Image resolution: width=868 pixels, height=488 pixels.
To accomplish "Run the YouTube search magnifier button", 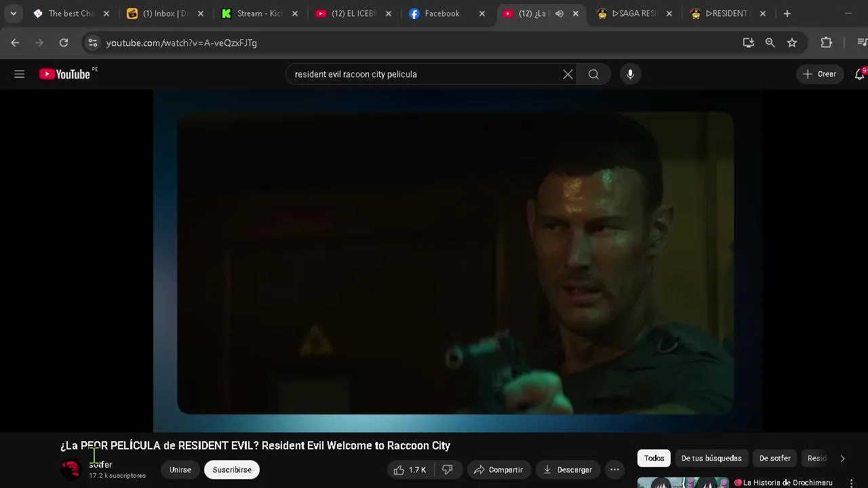I will click(x=593, y=75).
